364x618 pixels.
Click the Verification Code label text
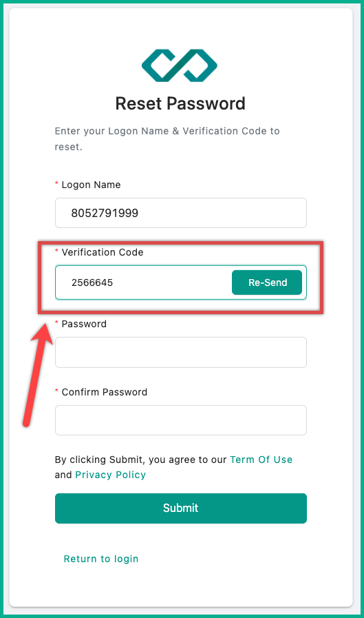point(103,252)
